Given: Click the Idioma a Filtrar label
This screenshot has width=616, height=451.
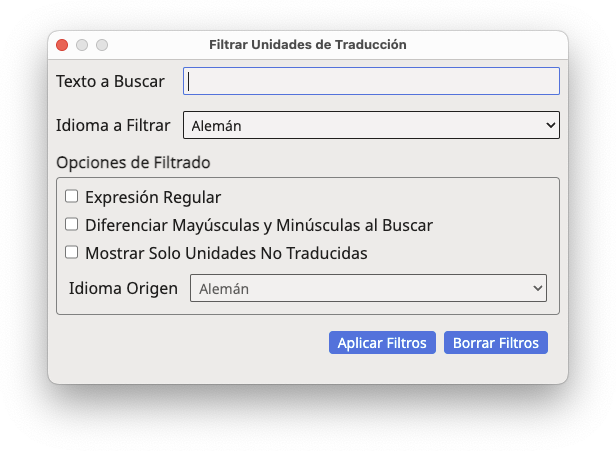Looking at the screenshot, I should click(x=113, y=125).
